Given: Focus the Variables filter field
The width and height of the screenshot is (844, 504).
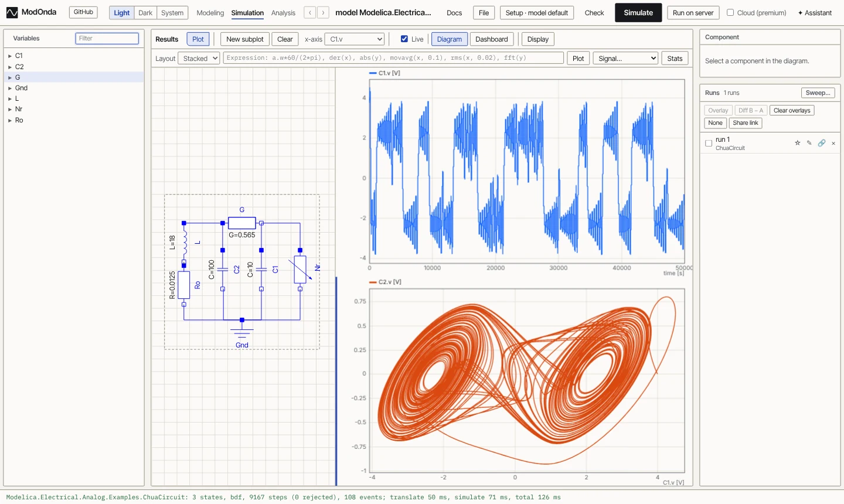Looking at the screenshot, I should (x=107, y=38).
